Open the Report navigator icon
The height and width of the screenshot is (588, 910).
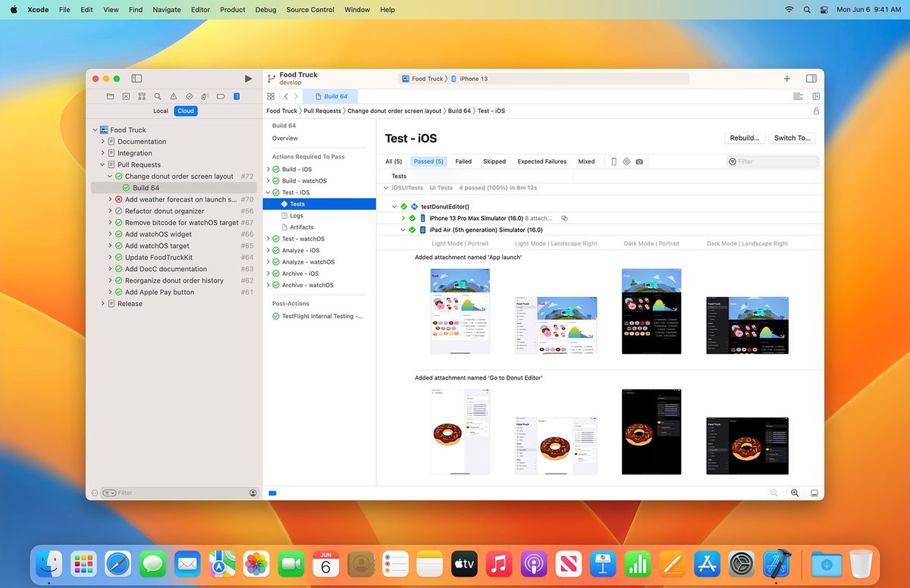(x=237, y=97)
